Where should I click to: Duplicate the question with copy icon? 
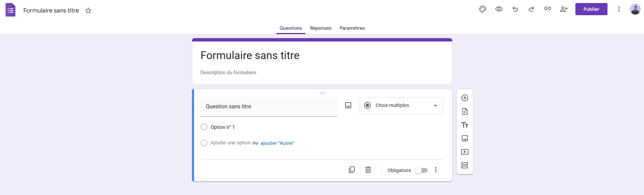click(352, 170)
